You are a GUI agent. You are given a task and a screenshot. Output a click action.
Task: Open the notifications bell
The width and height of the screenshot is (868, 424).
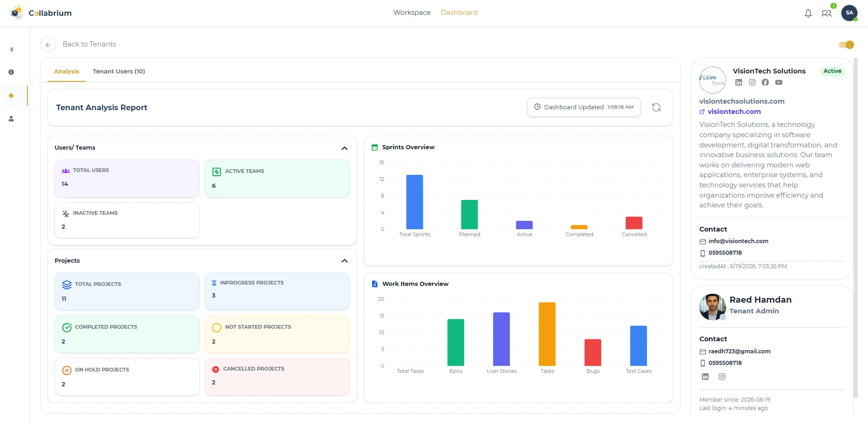pos(808,13)
